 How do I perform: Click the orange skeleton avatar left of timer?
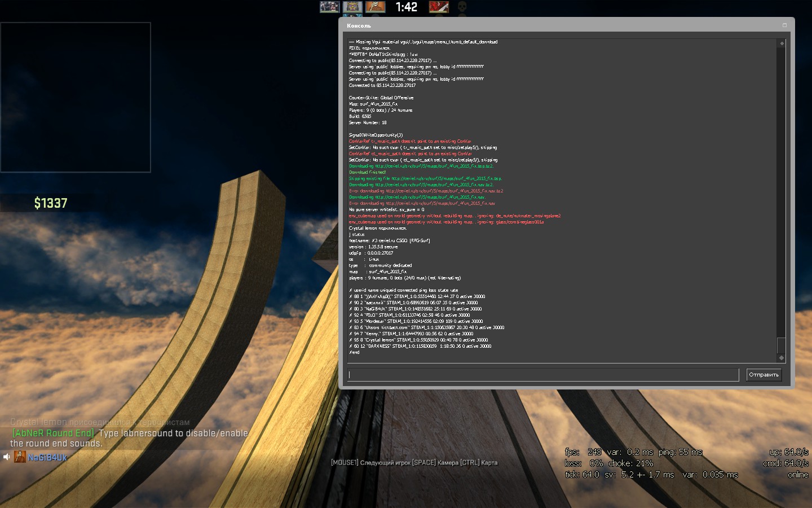click(x=375, y=7)
